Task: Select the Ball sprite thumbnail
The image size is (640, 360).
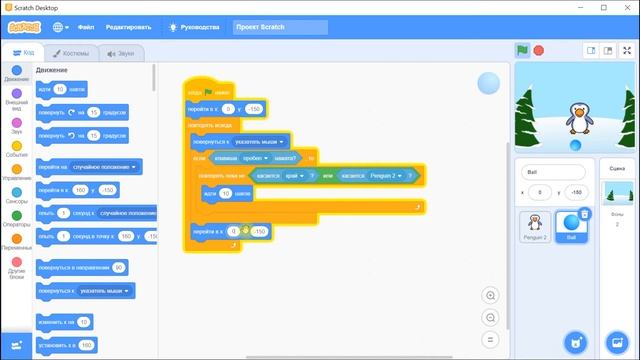Action: tap(571, 227)
